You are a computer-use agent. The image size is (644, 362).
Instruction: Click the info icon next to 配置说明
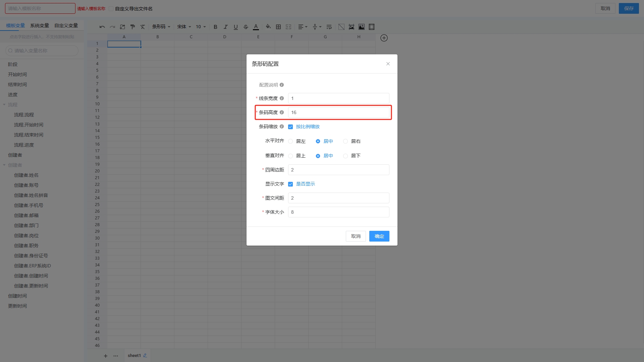pyautogui.click(x=282, y=85)
